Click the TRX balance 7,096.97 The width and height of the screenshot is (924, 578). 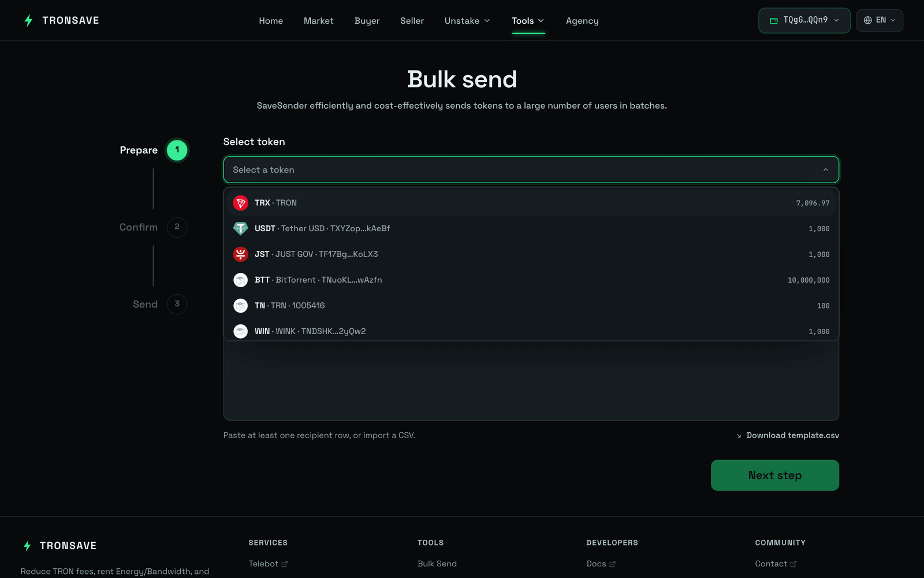point(813,203)
